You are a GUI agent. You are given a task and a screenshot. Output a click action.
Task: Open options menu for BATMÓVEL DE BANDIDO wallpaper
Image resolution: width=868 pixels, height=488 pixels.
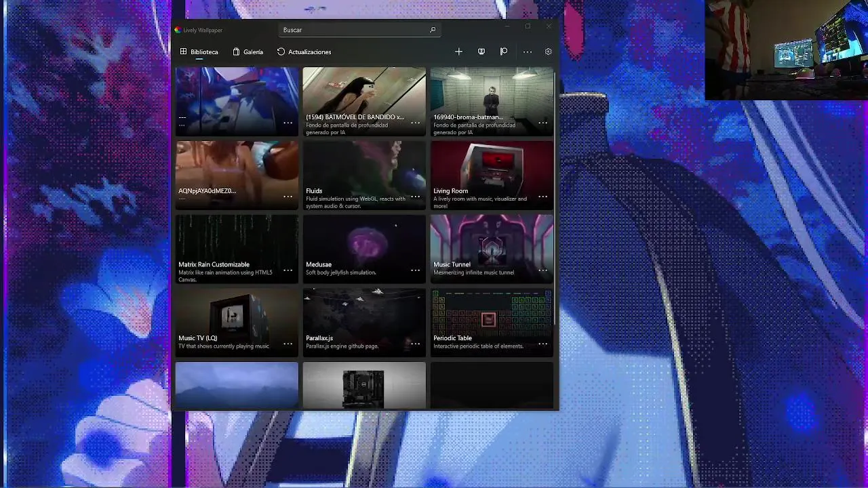click(x=415, y=123)
